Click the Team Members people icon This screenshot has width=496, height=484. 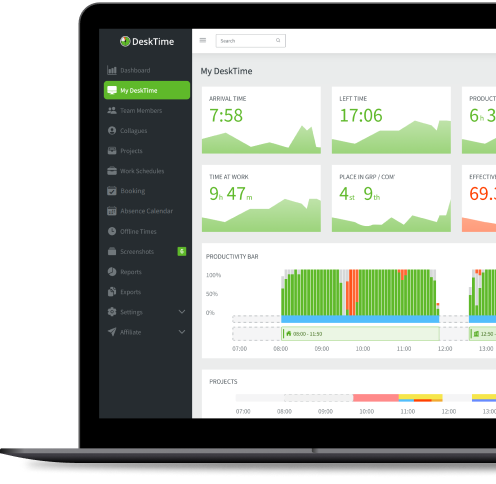(x=112, y=110)
